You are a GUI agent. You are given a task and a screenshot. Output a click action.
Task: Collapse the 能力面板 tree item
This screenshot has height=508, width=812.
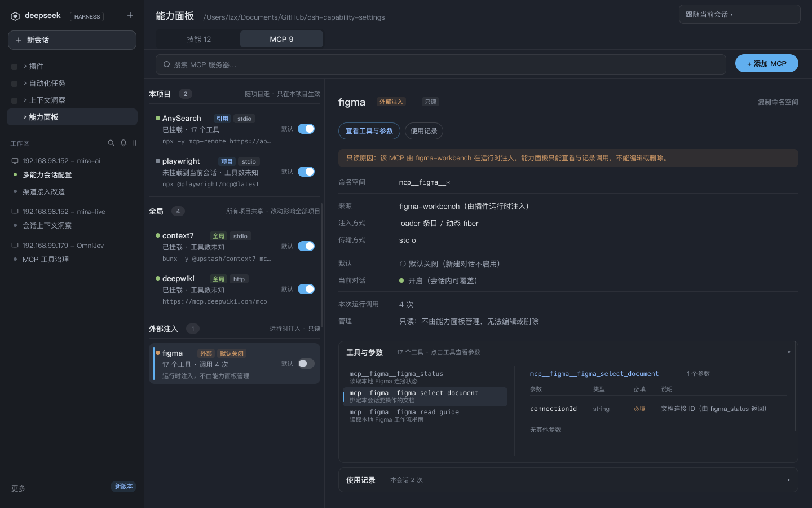pos(25,117)
